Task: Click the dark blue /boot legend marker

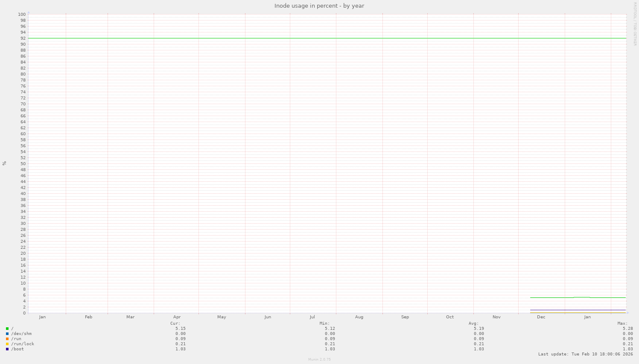Action: [x=8, y=349]
